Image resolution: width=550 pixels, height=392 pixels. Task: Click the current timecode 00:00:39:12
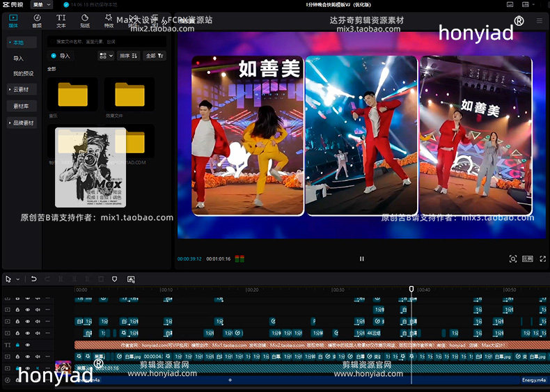pyautogui.click(x=189, y=259)
